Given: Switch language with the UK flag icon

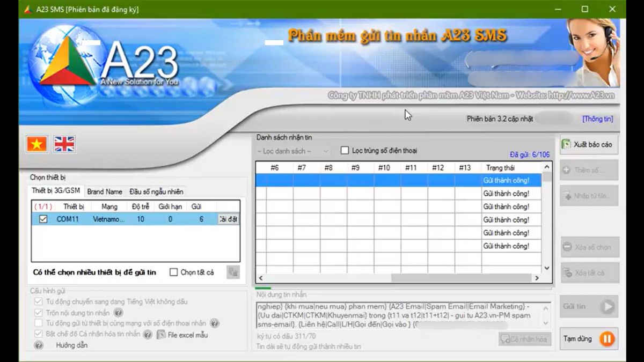Looking at the screenshot, I should (64, 144).
